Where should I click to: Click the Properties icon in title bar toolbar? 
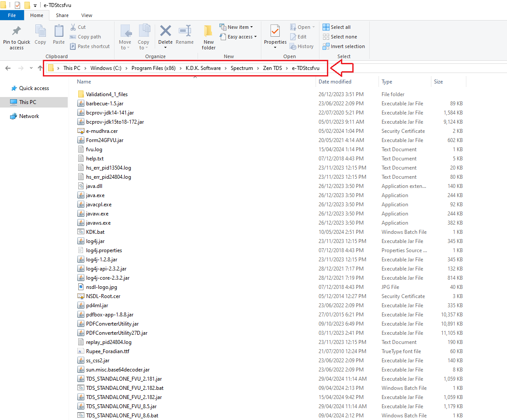[17, 5]
